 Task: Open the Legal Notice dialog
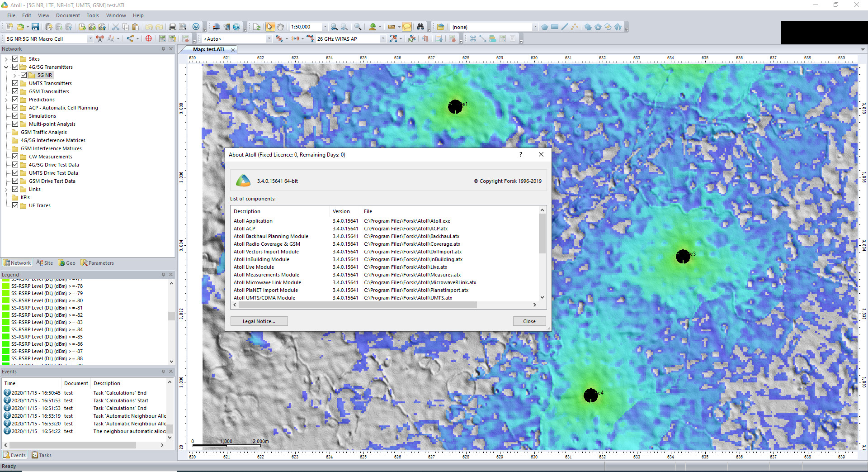[259, 321]
